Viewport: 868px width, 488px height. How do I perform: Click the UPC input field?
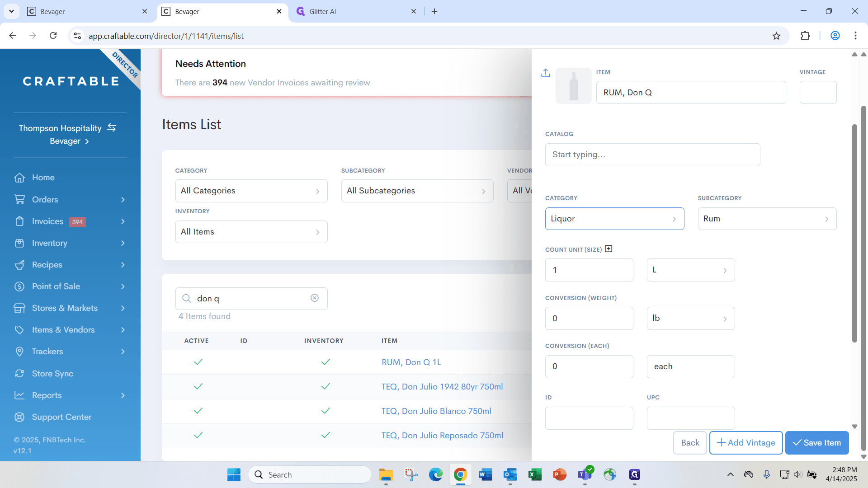point(691,418)
